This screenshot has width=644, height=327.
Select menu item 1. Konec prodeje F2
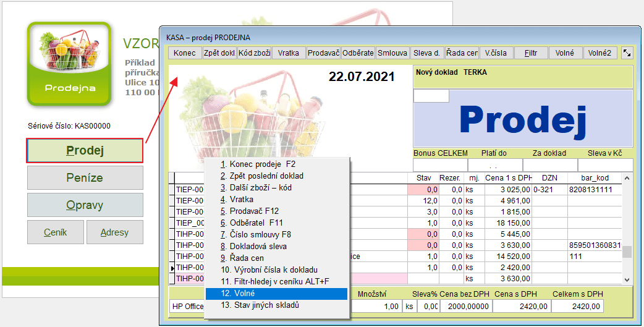(276, 164)
